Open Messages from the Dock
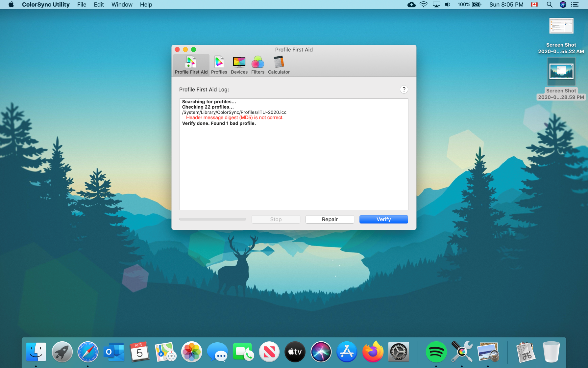The height and width of the screenshot is (368, 588). coord(217,352)
